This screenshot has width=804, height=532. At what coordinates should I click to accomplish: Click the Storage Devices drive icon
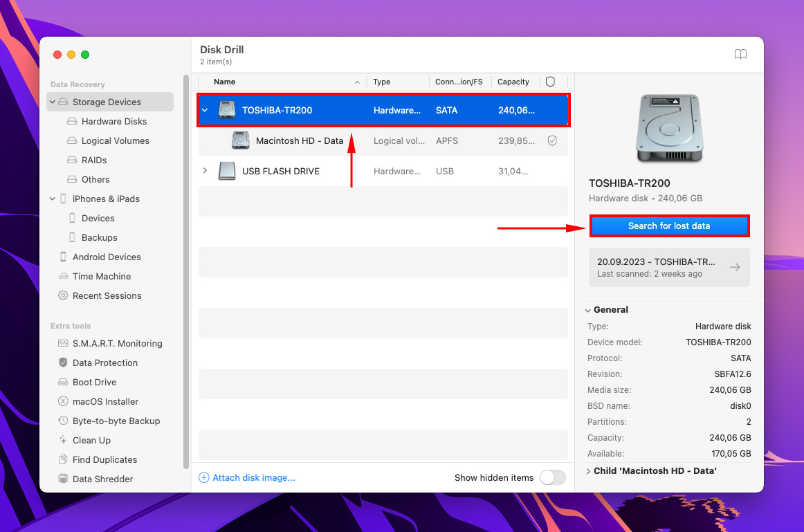[63, 102]
